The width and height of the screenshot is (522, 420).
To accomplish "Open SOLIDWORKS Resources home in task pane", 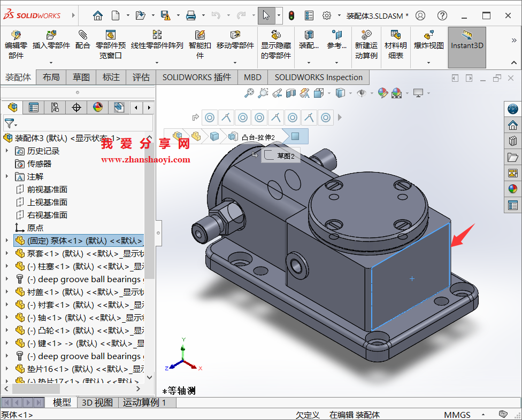I will coord(513,125).
